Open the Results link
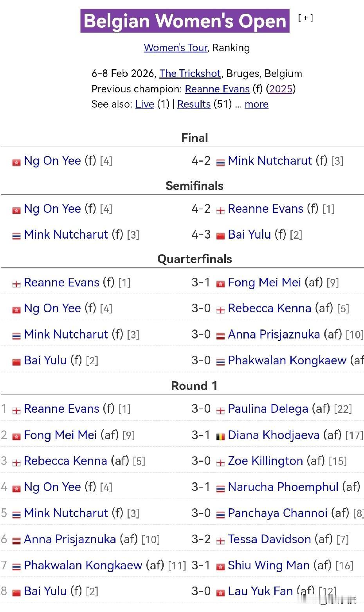The width and height of the screenshot is (364, 612). tap(194, 104)
